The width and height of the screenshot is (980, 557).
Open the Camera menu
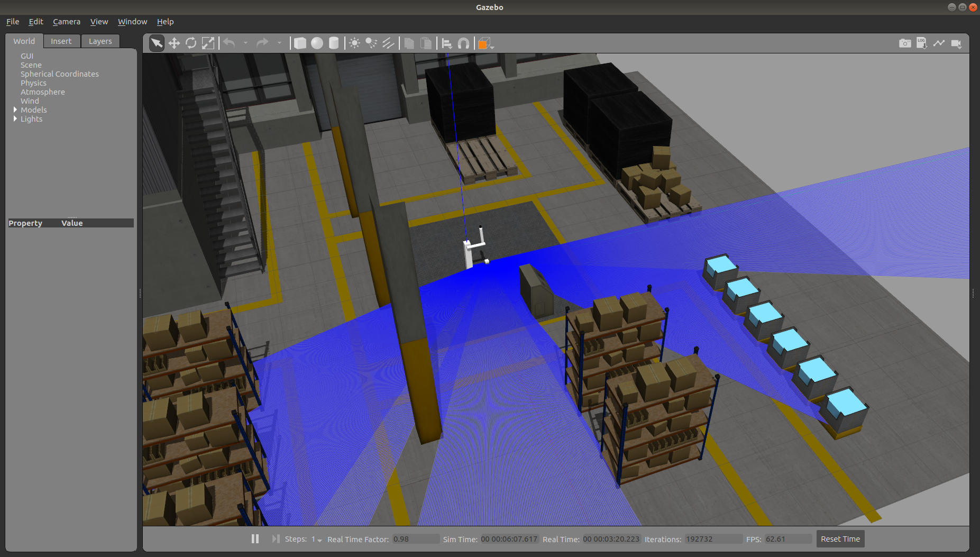point(67,22)
